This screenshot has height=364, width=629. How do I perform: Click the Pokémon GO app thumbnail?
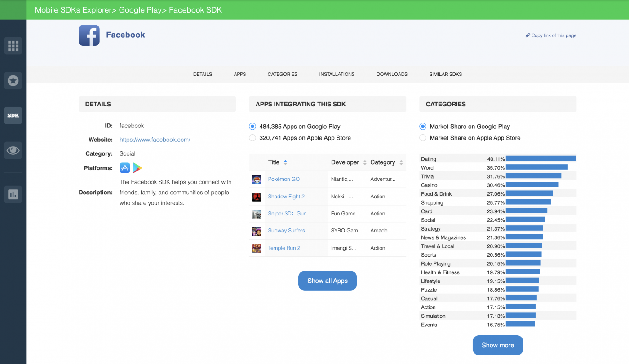[257, 179]
